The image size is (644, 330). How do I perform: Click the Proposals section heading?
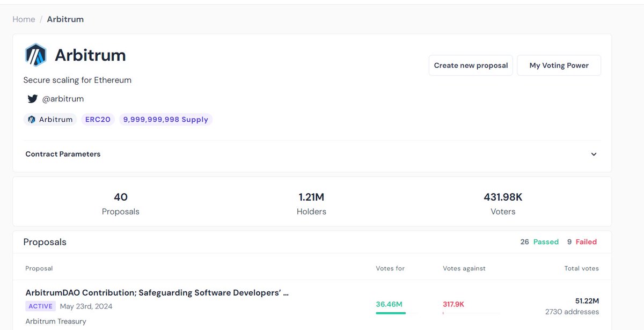pyautogui.click(x=45, y=242)
